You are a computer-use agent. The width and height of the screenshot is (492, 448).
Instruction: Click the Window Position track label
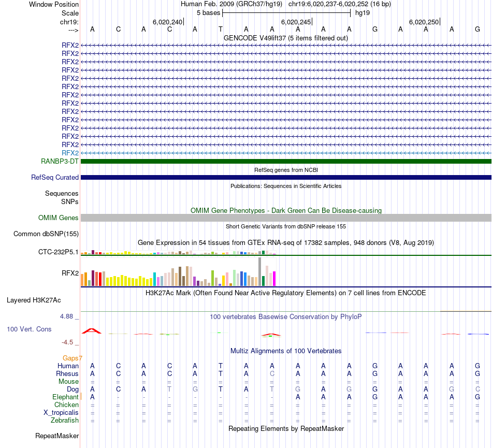[x=54, y=4]
